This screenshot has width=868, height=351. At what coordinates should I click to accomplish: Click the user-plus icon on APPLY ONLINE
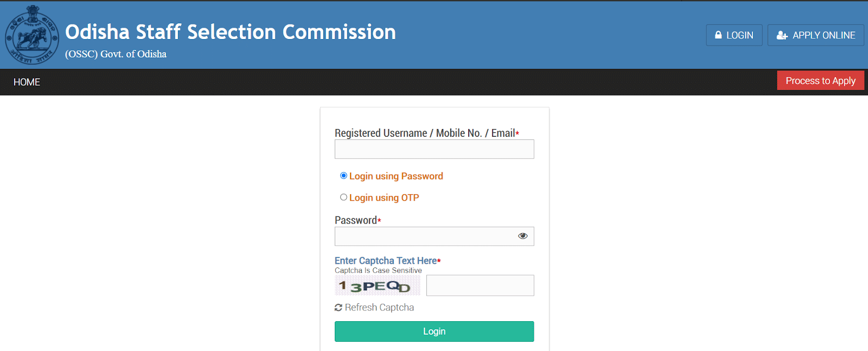pyautogui.click(x=782, y=35)
